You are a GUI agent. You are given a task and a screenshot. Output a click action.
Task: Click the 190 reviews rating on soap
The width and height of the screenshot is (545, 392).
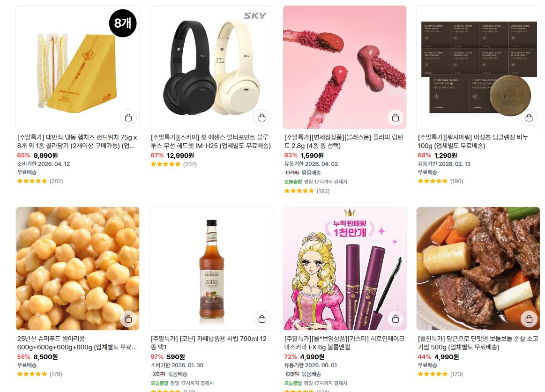(x=440, y=181)
